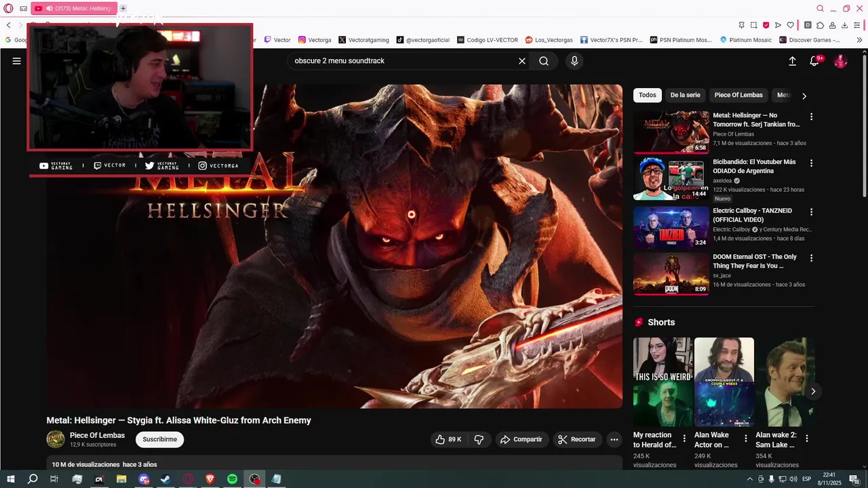Take snapshot with Opera capture icon

coord(754,25)
